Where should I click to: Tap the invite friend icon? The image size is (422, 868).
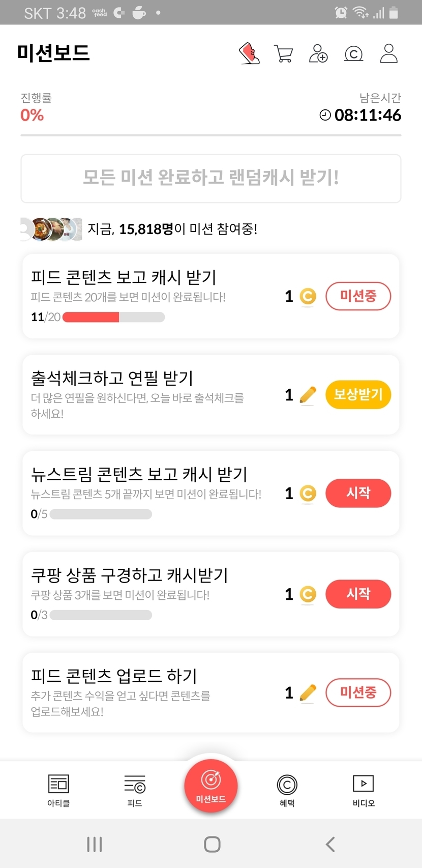click(x=318, y=53)
